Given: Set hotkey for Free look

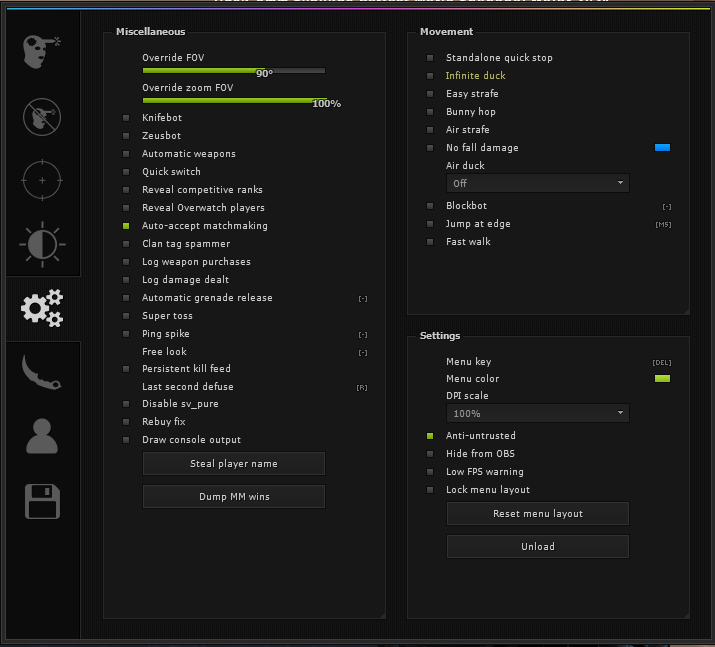Looking at the screenshot, I should coord(363,353).
